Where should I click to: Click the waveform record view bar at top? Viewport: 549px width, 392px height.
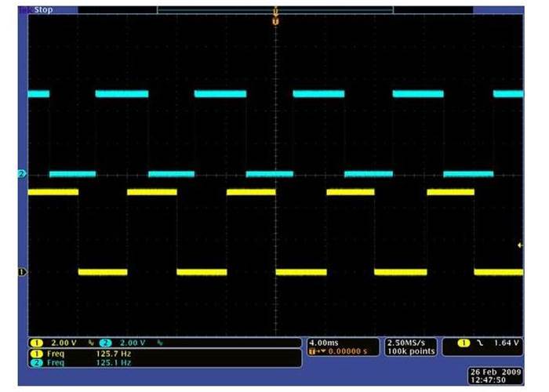[275, 9]
